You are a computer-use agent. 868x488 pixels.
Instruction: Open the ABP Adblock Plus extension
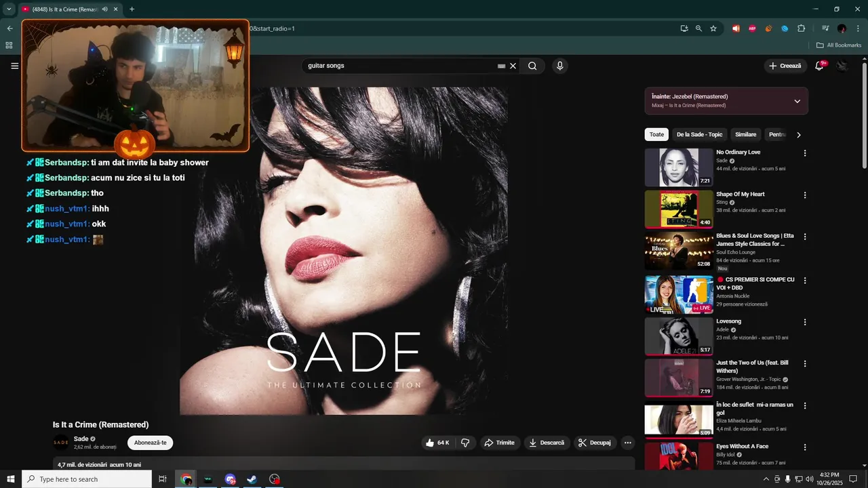752,28
